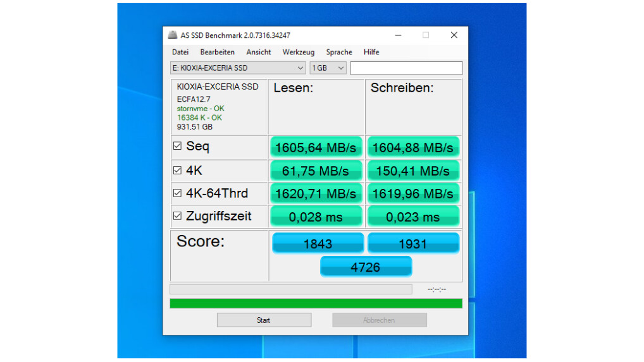Expand the E: KIOXIA-EXCERIA SSD drive dropdown
644x362 pixels.
point(238,68)
